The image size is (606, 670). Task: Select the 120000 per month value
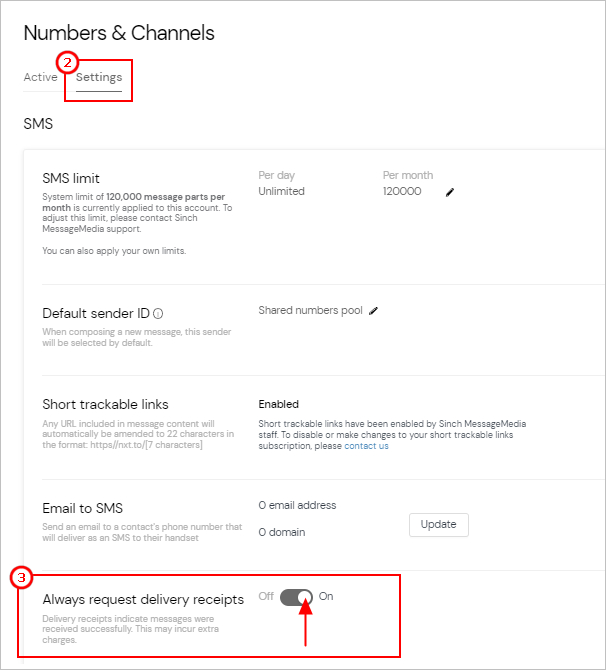click(x=402, y=191)
